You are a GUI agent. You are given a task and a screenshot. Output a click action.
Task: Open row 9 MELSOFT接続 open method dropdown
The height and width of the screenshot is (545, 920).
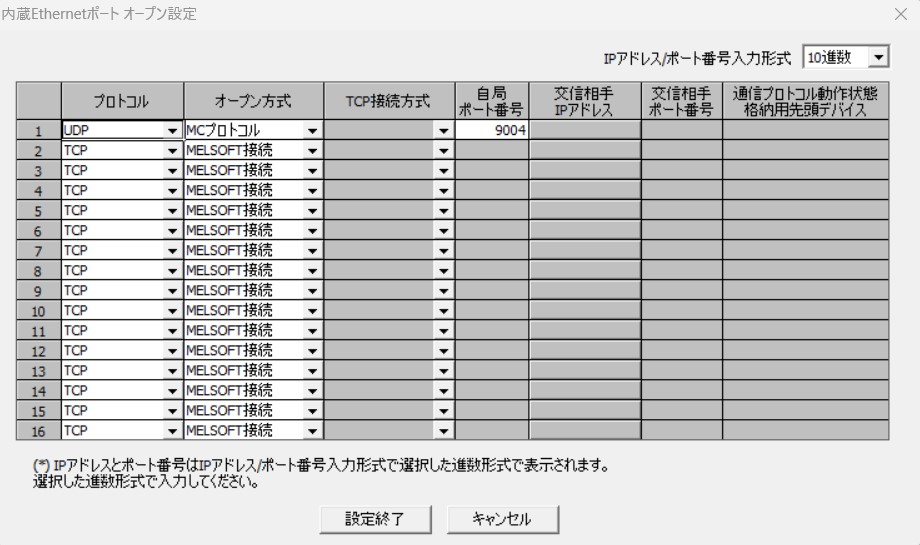[x=253, y=290]
